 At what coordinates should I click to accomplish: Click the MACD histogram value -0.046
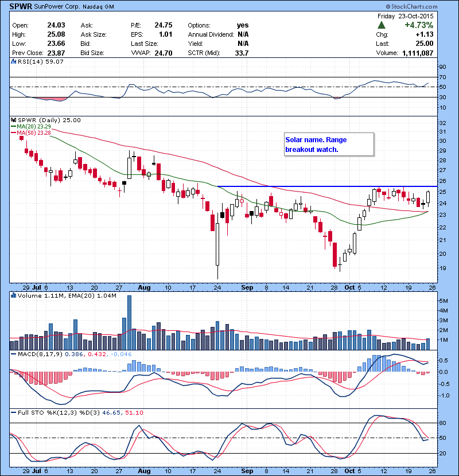(x=121, y=354)
